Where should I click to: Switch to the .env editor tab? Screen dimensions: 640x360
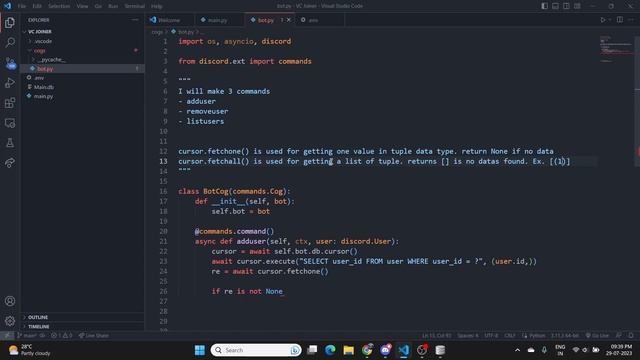coord(313,20)
